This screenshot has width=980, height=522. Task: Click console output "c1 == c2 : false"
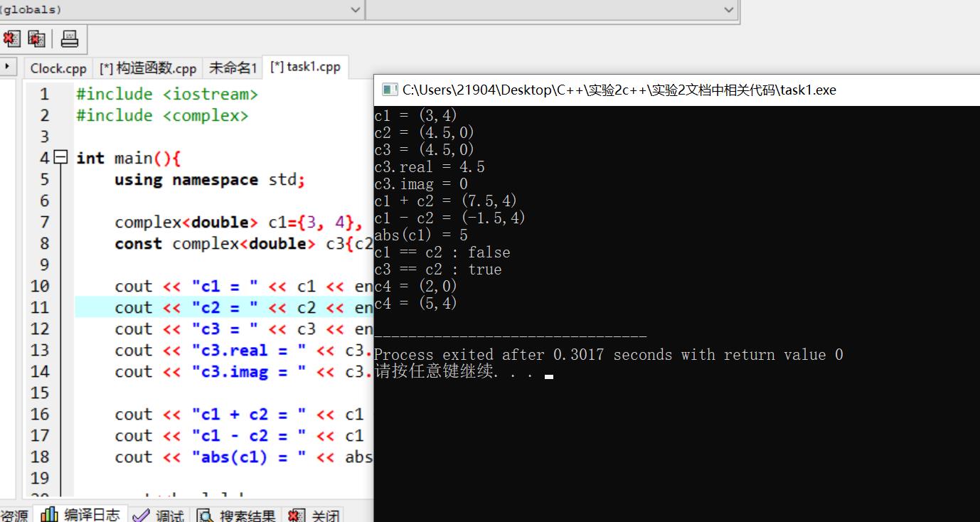[442, 252]
